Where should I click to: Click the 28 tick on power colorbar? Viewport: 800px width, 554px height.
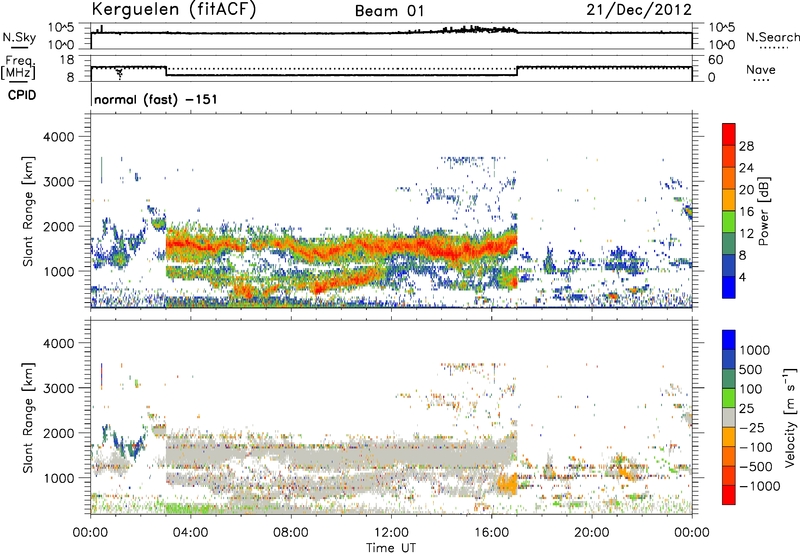[746, 146]
